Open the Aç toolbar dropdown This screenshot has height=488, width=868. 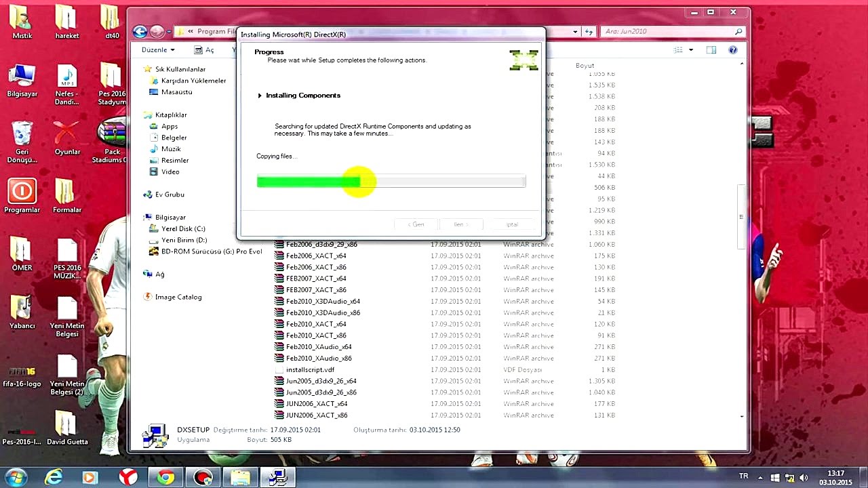click(204, 50)
